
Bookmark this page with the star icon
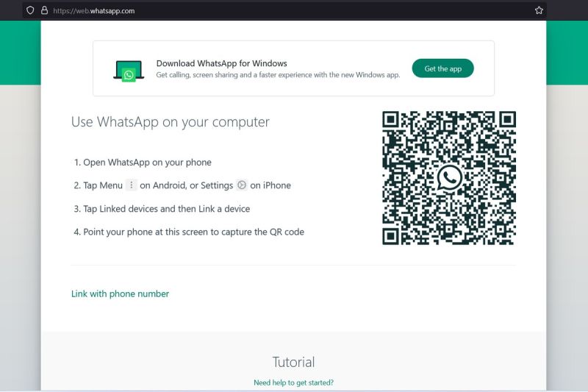539,10
